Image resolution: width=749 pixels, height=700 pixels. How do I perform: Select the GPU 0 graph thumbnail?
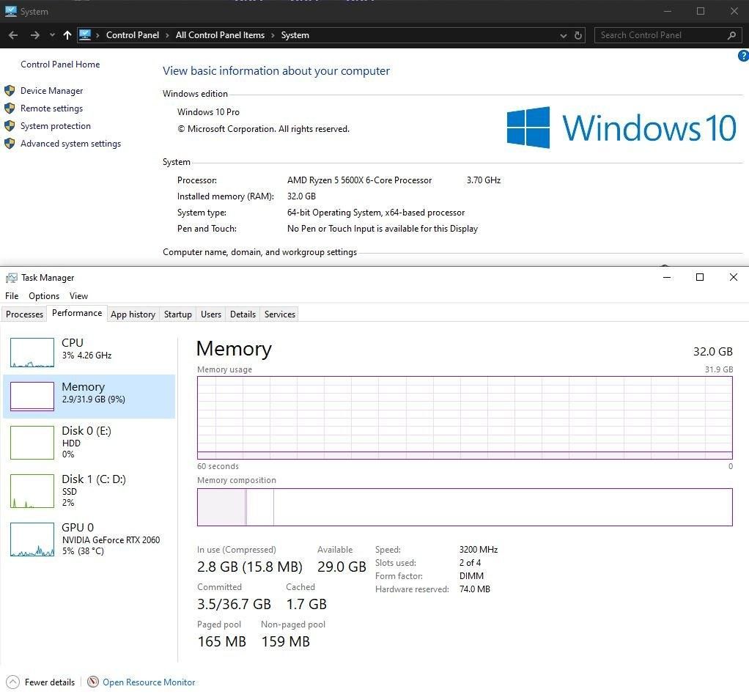pos(32,539)
